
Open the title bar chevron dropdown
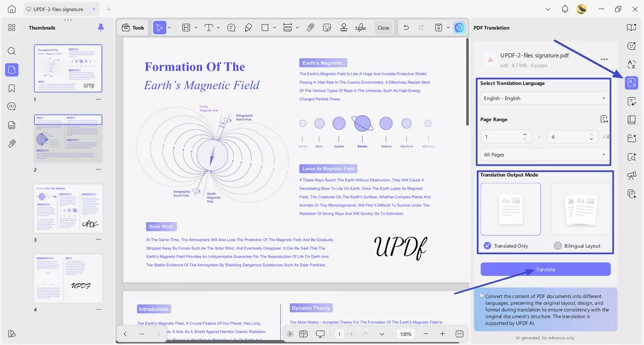[x=548, y=9]
